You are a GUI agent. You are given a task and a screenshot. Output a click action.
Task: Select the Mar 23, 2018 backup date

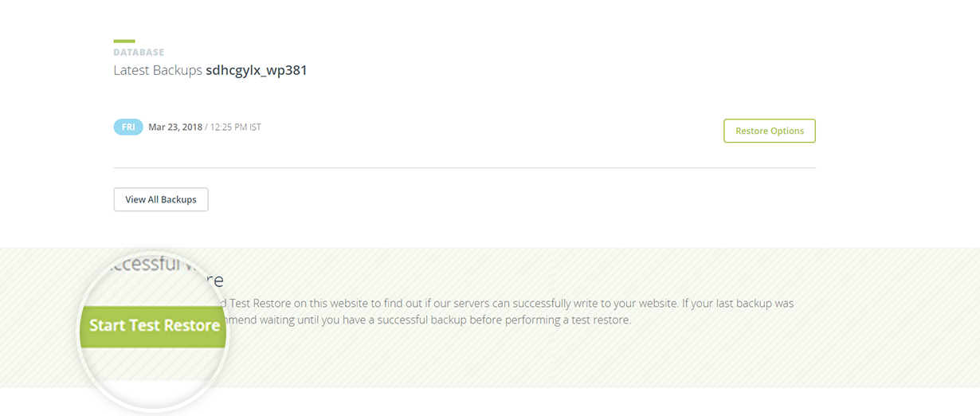click(x=174, y=128)
